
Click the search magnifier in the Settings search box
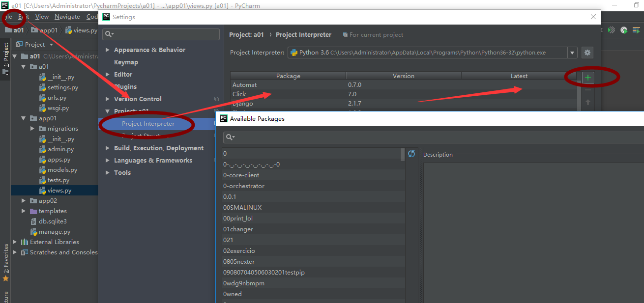pyautogui.click(x=109, y=34)
